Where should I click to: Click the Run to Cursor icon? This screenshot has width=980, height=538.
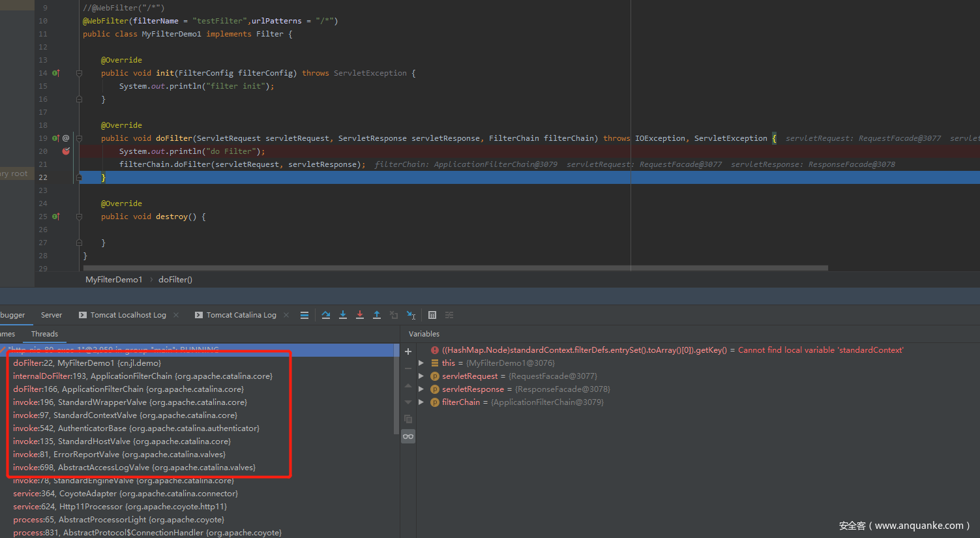[x=411, y=315]
